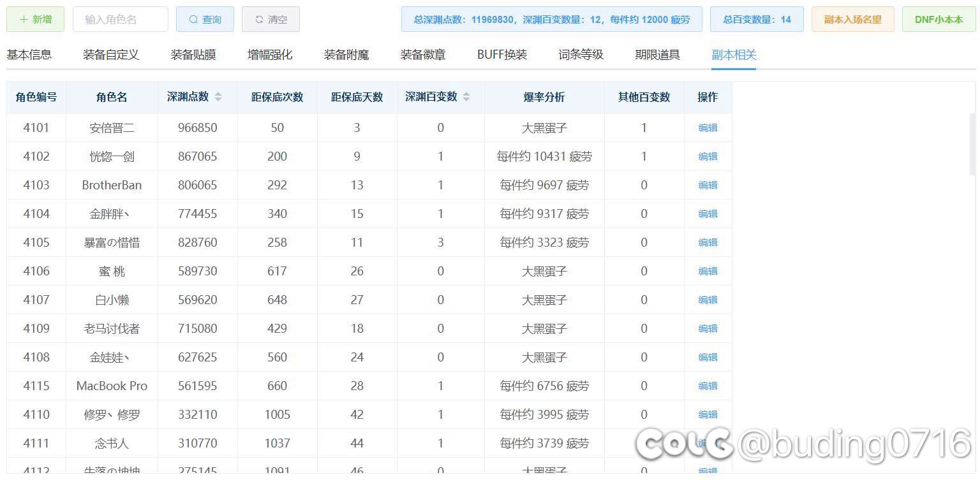980x480 pixels.
Task: Click the 新增 add button
Action: tap(36, 19)
